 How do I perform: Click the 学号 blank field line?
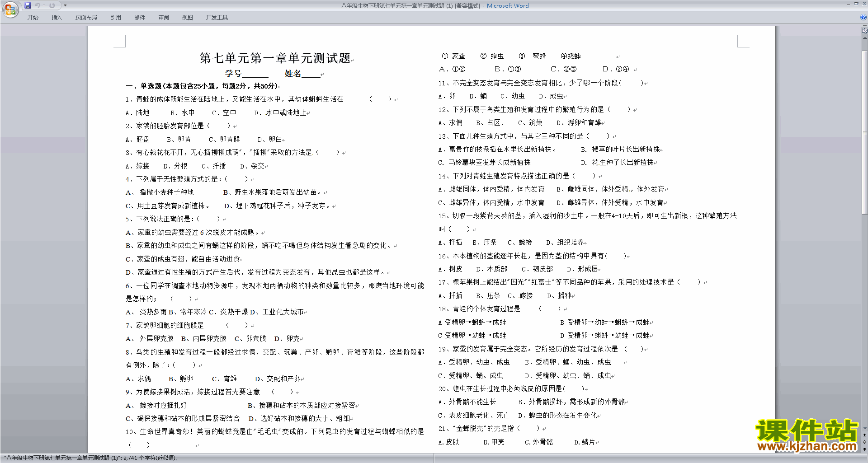click(x=255, y=74)
